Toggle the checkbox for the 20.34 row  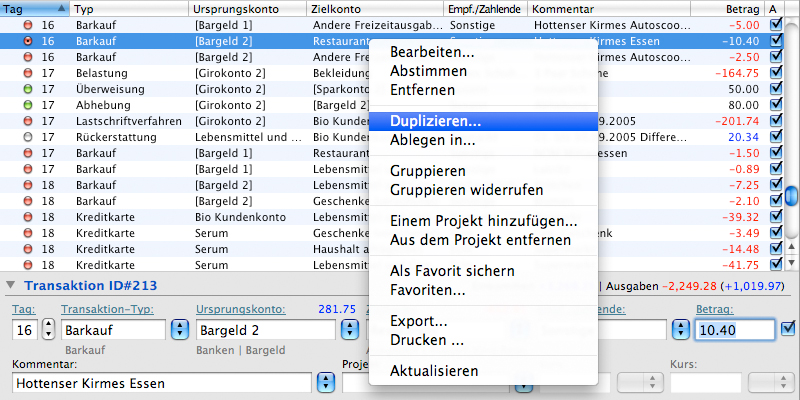[776, 136]
